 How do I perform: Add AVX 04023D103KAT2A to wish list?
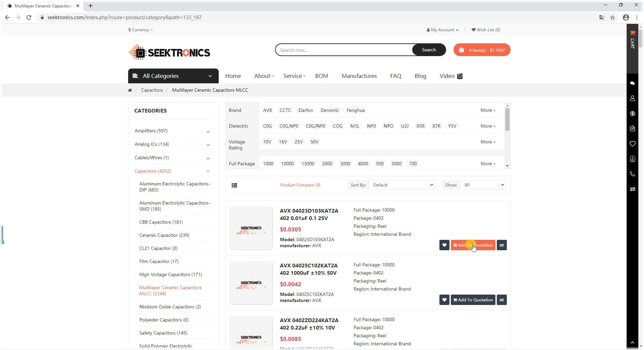click(444, 245)
